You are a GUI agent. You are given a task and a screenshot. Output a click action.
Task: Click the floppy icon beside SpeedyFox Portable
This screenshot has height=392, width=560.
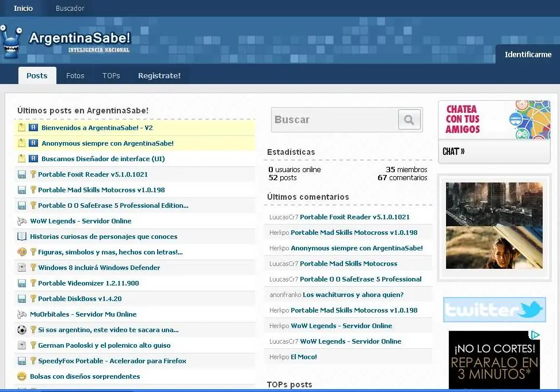pyautogui.click(x=22, y=361)
